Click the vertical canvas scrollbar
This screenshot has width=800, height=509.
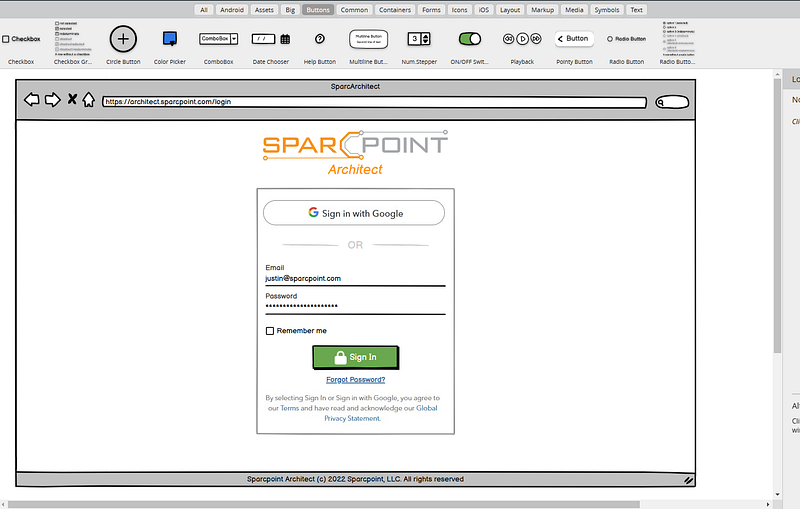pyautogui.click(x=778, y=214)
